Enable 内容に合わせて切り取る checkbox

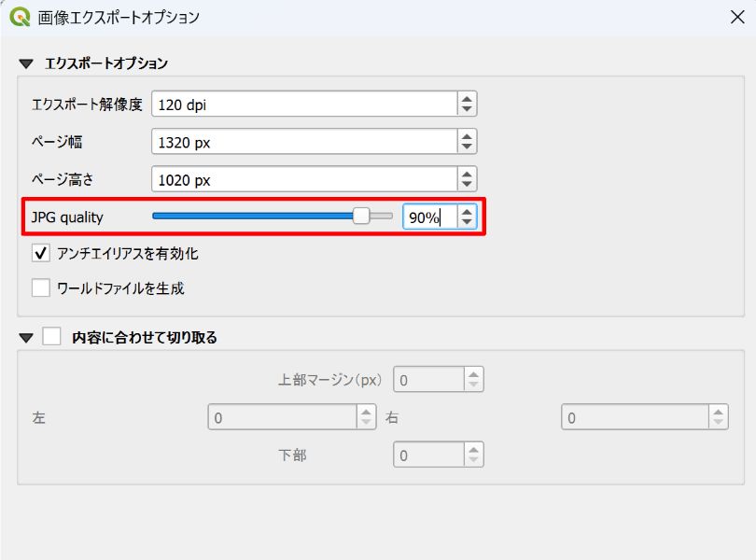51,336
